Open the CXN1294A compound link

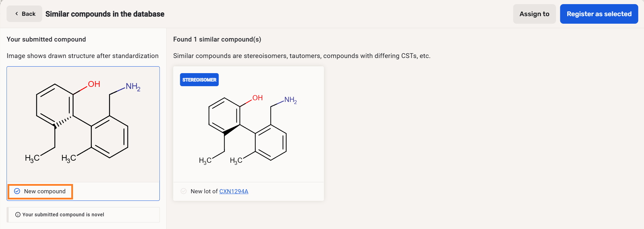click(233, 191)
